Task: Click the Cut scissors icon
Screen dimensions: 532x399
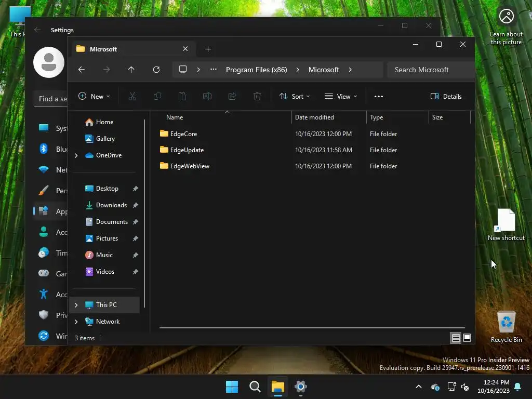Action: (132, 96)
